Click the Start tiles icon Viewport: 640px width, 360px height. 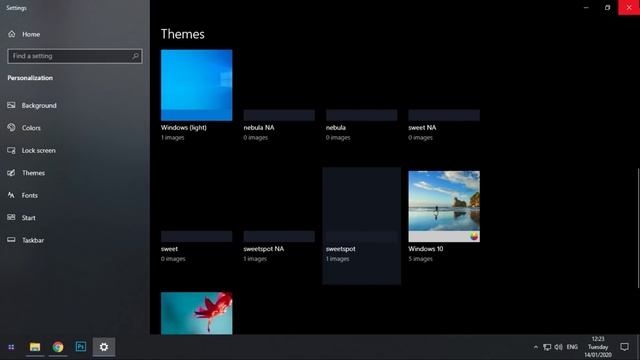click(11, 218)
